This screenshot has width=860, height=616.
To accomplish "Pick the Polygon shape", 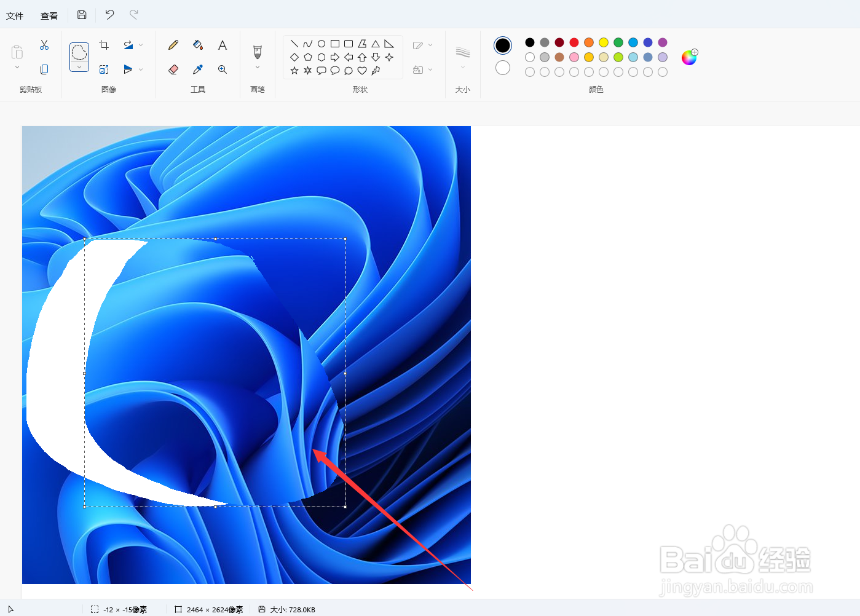I will click(362, 44).
